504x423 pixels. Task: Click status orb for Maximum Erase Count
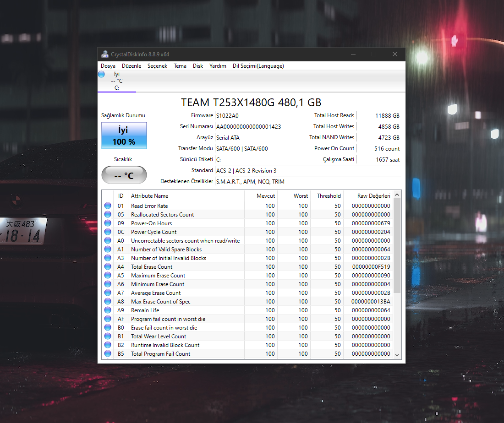(108, 275)
